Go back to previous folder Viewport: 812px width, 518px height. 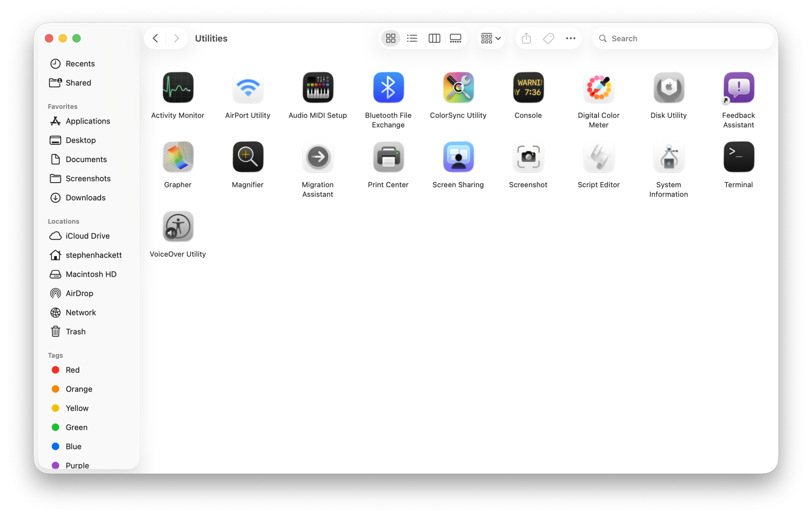pyautogui.click(x=155, y=38)
